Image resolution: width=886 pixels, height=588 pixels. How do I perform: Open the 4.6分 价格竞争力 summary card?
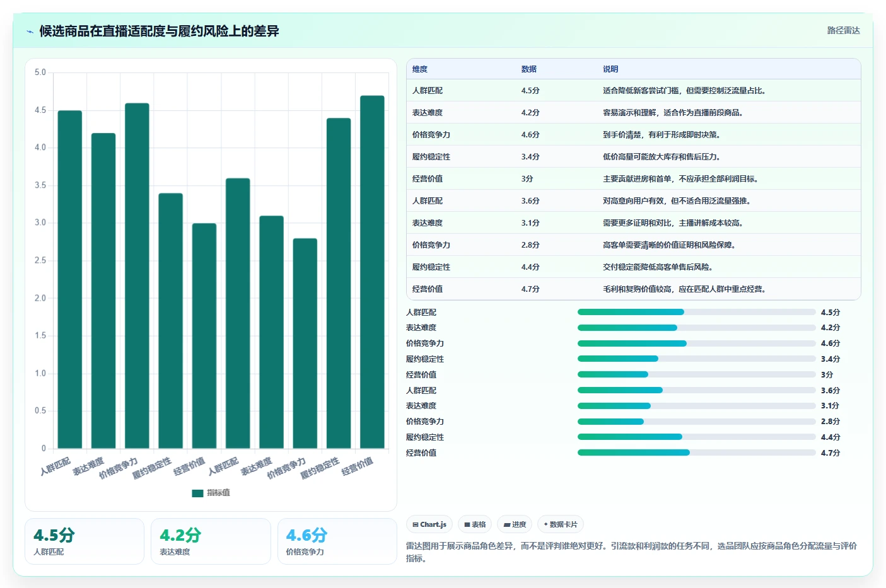pyautogui.click(x=337, y=541)
